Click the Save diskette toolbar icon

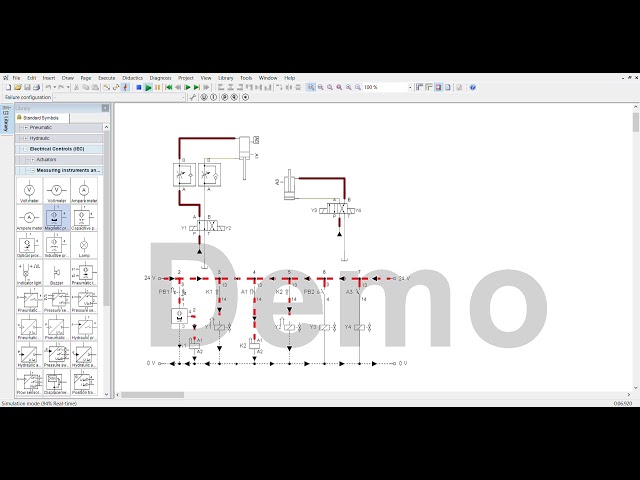[27, 87]
